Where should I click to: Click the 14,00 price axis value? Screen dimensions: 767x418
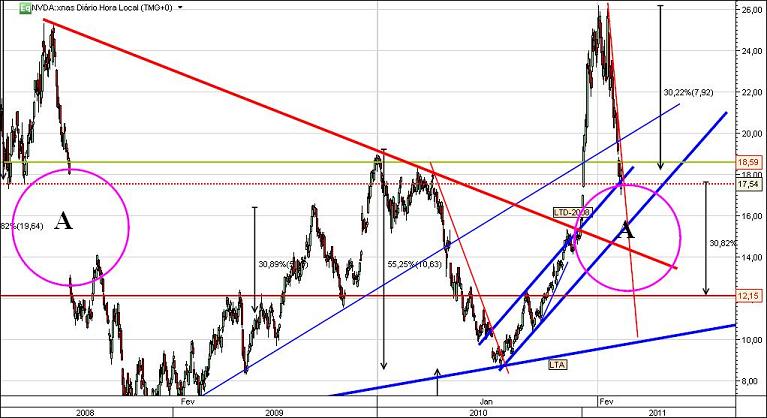[x=752, y=257]
